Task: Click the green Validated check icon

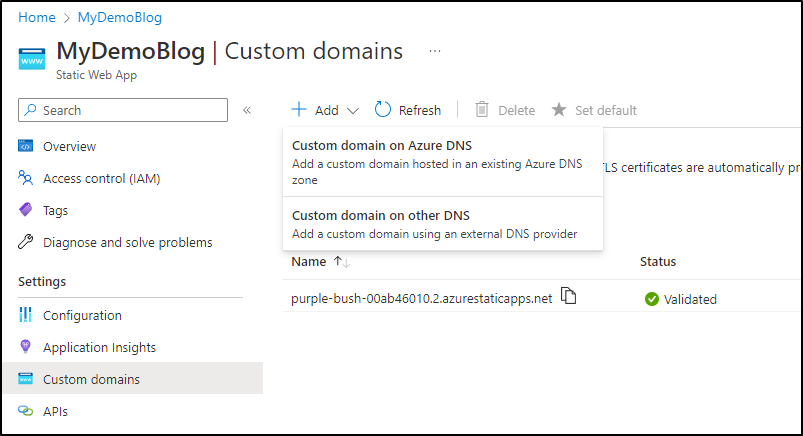Action: (x=652, y=299)
